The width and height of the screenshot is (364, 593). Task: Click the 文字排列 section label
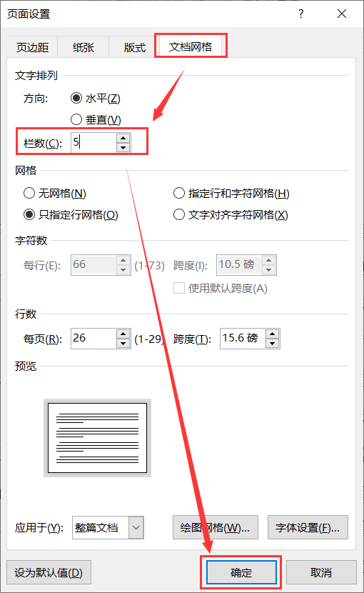(x=36, y=76)
